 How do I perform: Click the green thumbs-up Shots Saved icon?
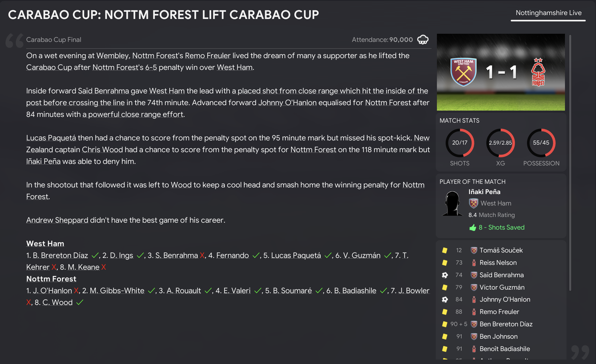[x=473, y=227]
